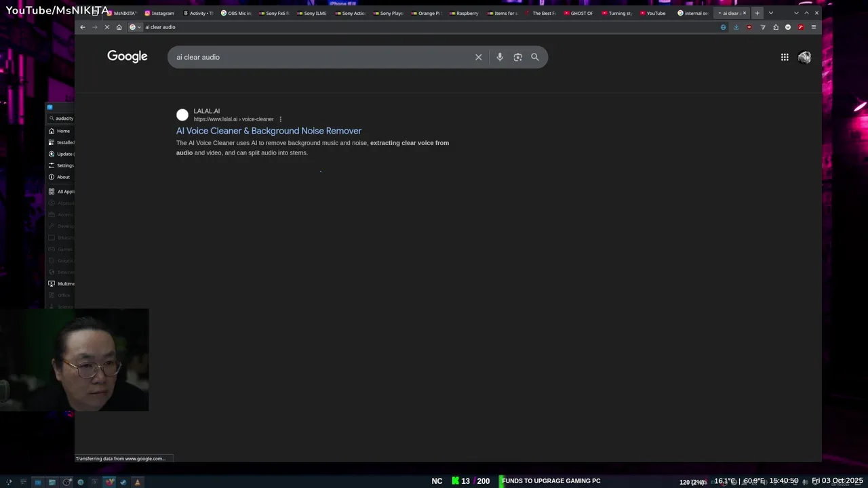The image size is (868, 488).
Task: Expand the list-all-tabs chevron
Action: (770, 13)
